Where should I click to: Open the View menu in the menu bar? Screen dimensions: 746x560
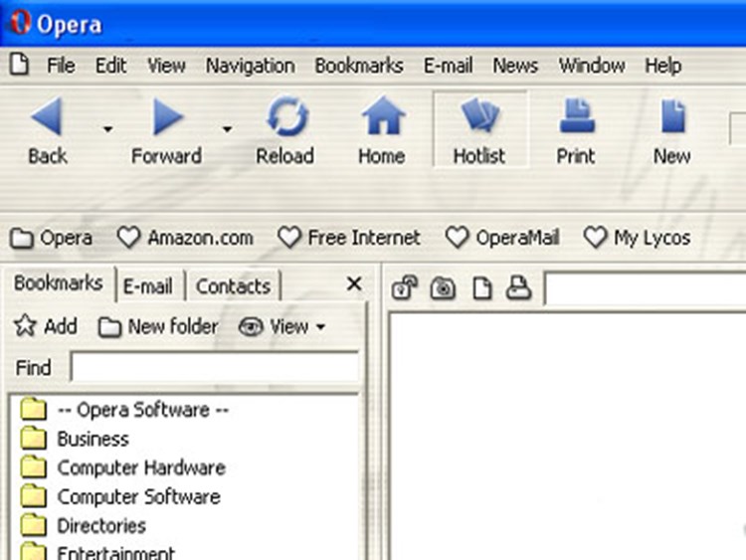pos(166,66)
